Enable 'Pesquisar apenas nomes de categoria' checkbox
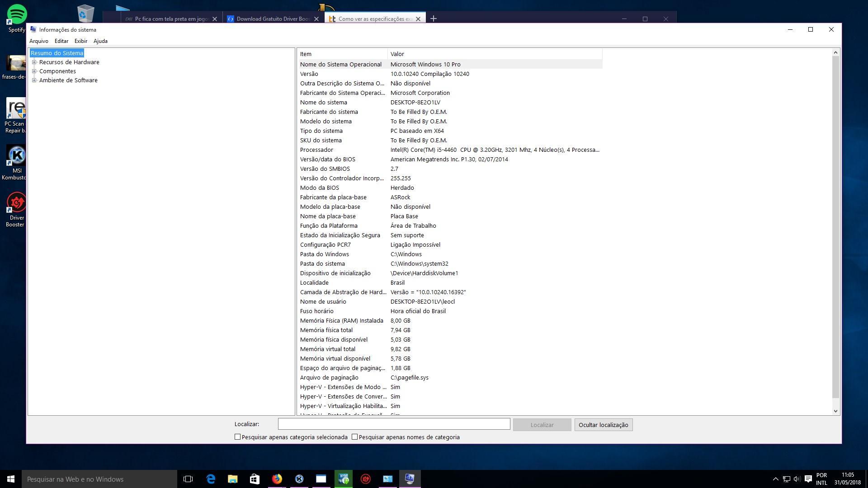Image resolution: width=868 pixels, height=488 pixels. coord(354,437)
